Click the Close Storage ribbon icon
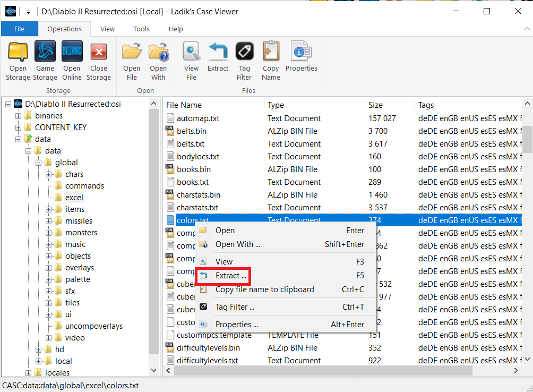Viewport: 533px width, 392px height. (99, 52)
